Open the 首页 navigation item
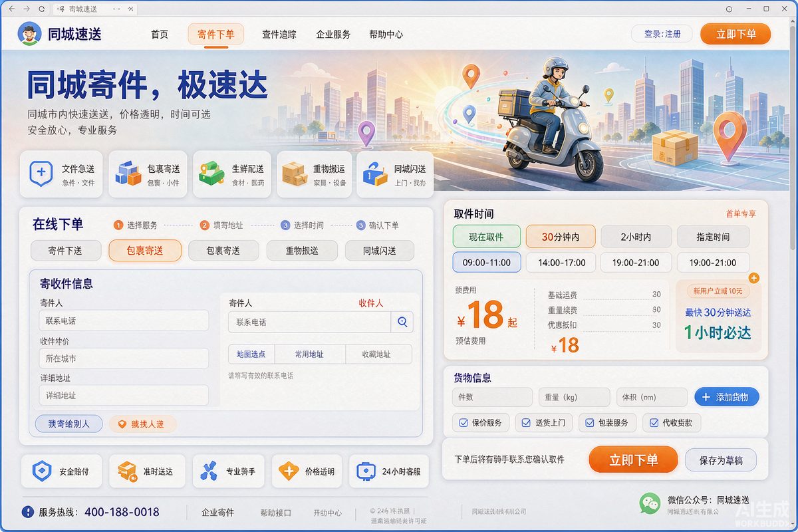This screenshot has width=798, height=532. (x=160, y=35)
